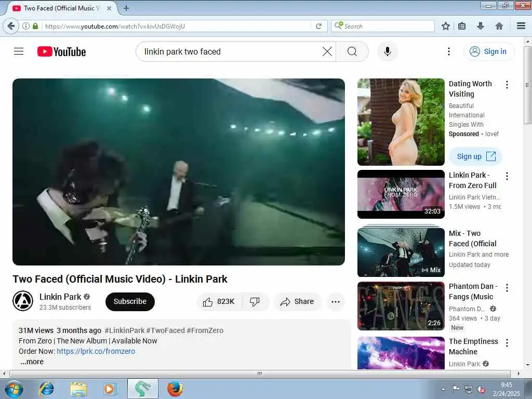Close the Two Faced browser tab
Image resolution: width=532 pixels, height=399 pixels.
tap(109, 8)
